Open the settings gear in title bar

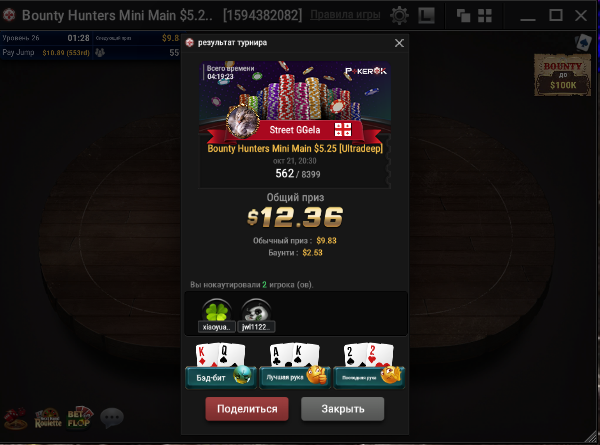pos(399,16)
